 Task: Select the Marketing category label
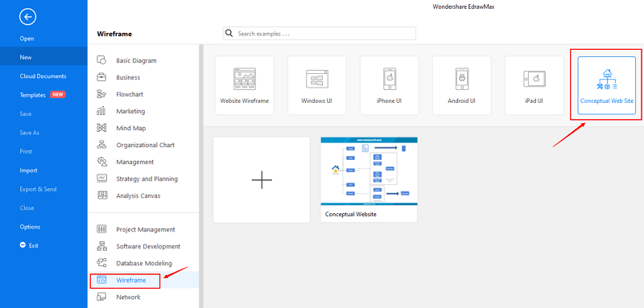pos(130,111)
